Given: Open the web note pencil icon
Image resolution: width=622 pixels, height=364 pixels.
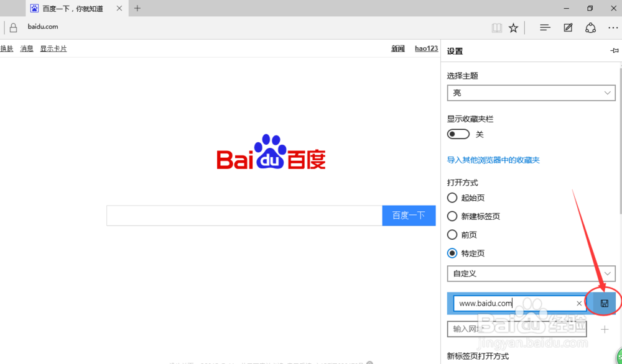Looking at the screenshot, I should 568,27.
